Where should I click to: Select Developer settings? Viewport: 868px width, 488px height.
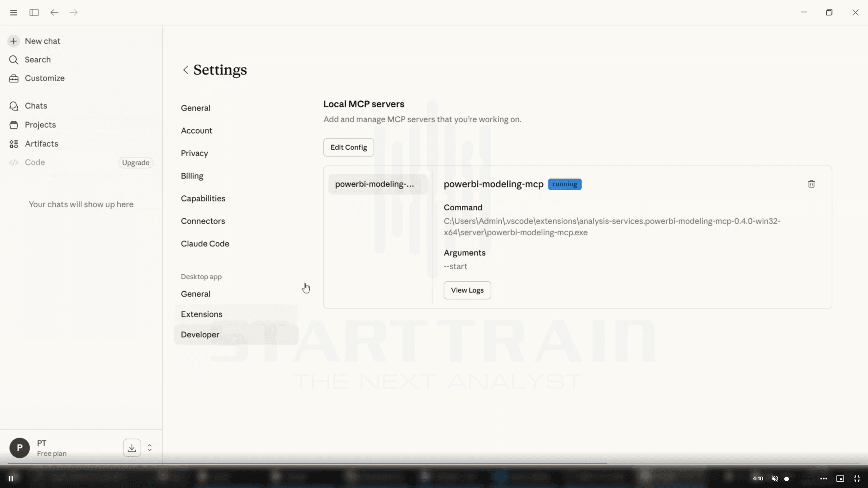click(236, 335)
